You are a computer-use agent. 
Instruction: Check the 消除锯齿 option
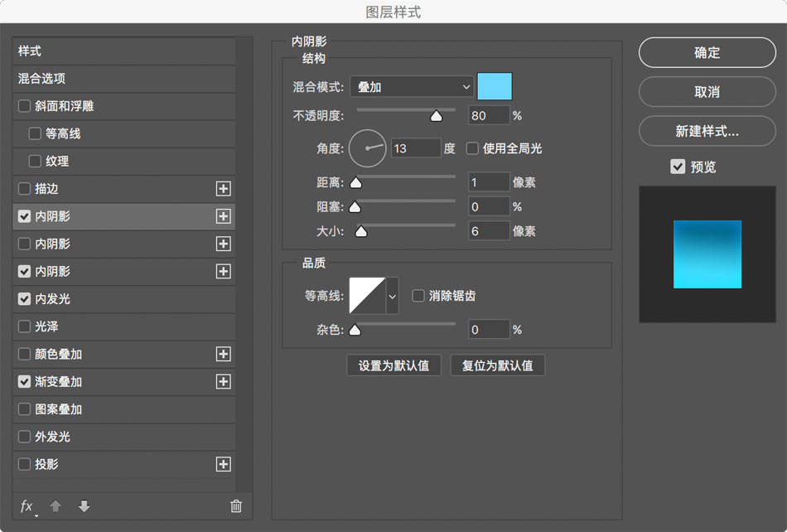point(418,296)
